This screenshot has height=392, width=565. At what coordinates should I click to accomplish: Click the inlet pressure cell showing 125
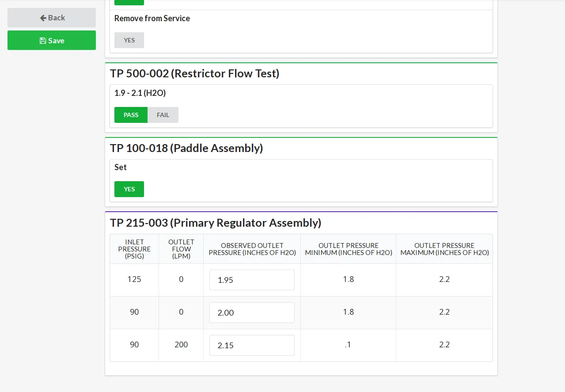point(134,280)
